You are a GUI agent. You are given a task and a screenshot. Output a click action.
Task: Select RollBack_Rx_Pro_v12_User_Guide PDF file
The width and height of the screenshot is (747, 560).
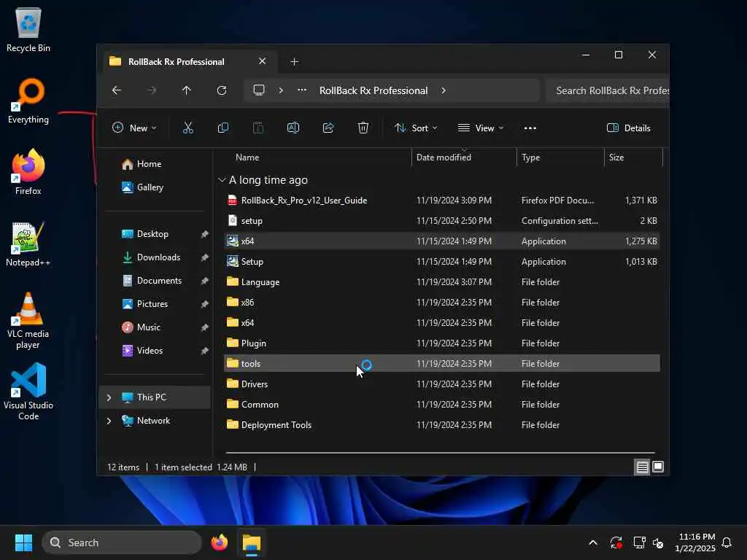click(x=442, y=201)
